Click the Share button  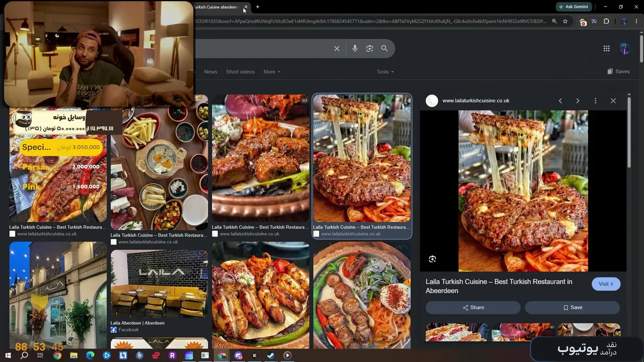tap(473, 307)
